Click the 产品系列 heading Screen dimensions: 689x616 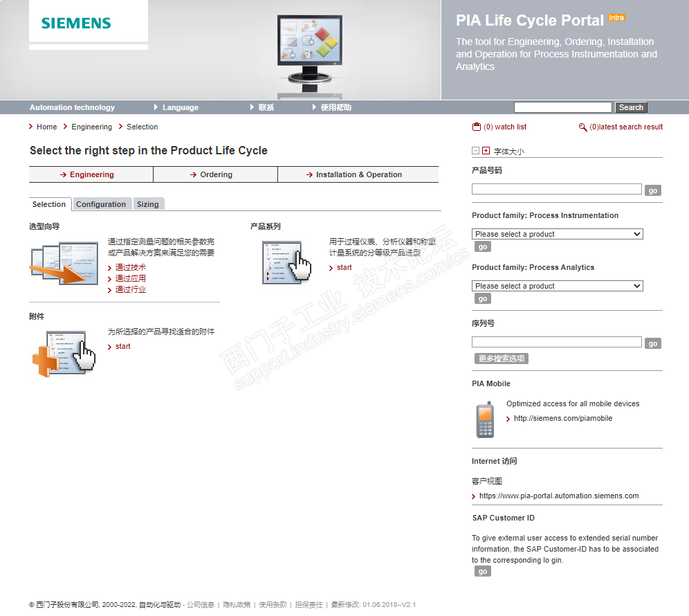(266, 226)
